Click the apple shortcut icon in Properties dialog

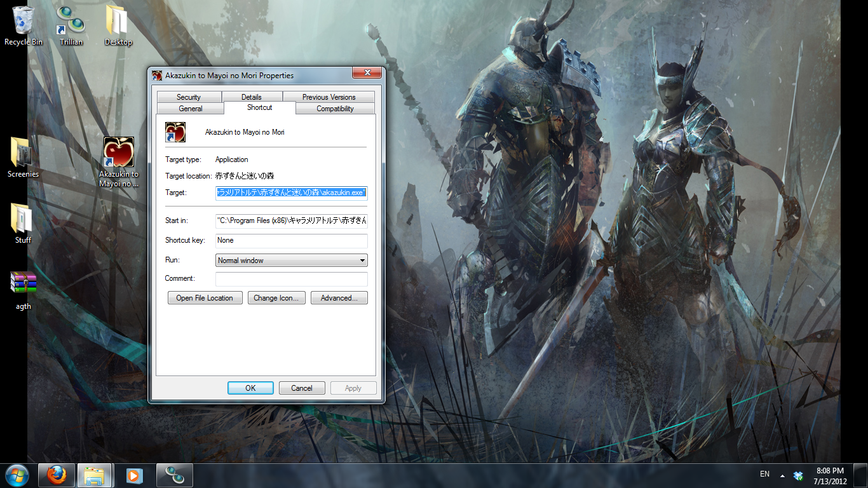click(x=175, y=132)
